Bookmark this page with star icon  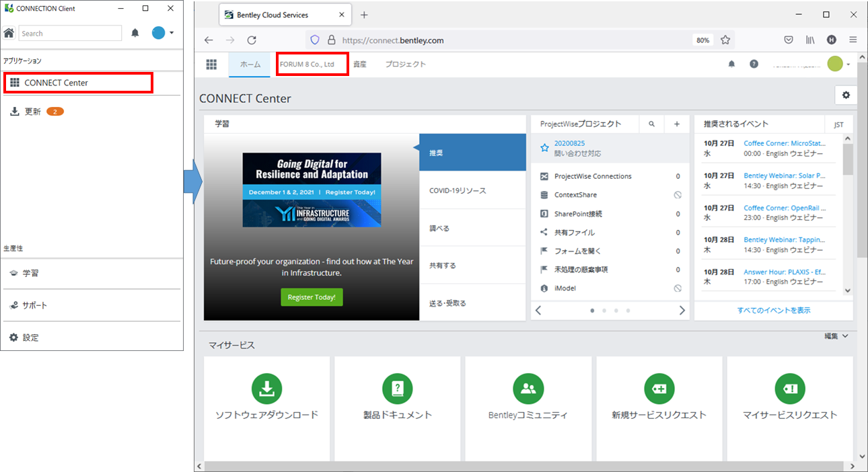click(x=725, y=40)
